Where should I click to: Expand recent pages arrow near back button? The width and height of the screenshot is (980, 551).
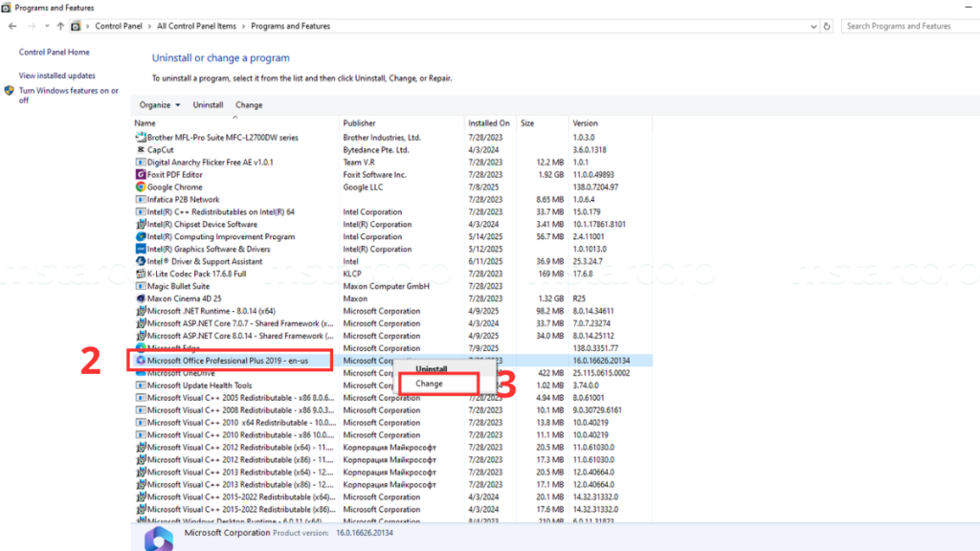[44, 26]
